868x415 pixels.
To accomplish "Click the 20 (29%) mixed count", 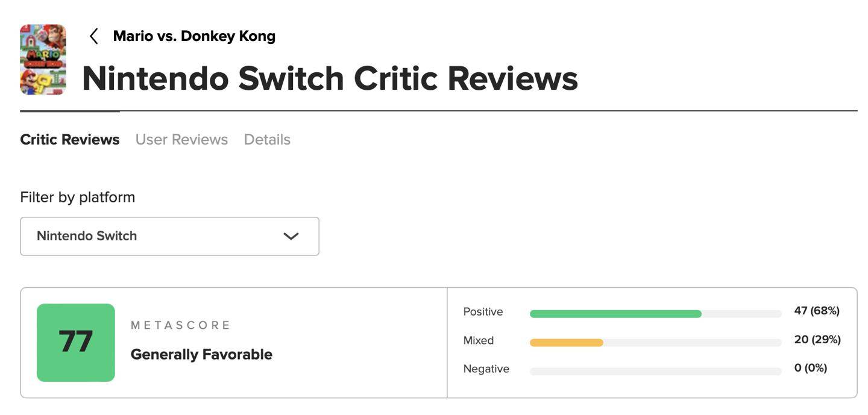I will pyautogui.click(x=817, y=340).
